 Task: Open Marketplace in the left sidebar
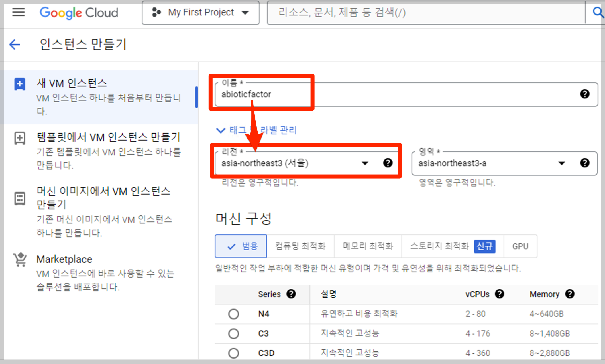click(64, 259)
